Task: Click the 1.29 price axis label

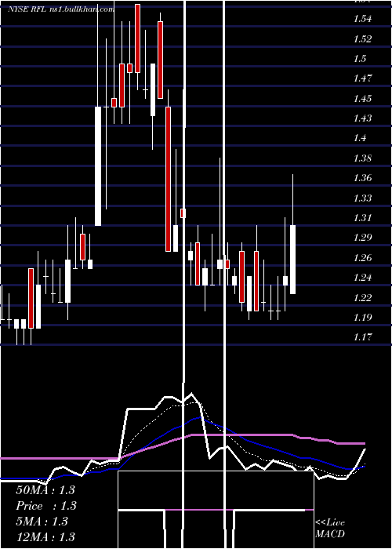Action: coord(362,238)
